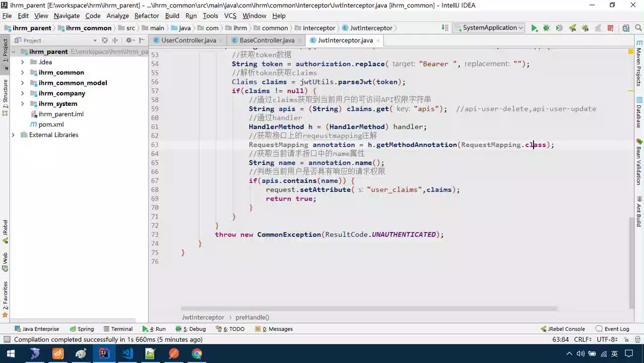
Task: Run with JRebel rocket icon
Action: pos(572,28)
